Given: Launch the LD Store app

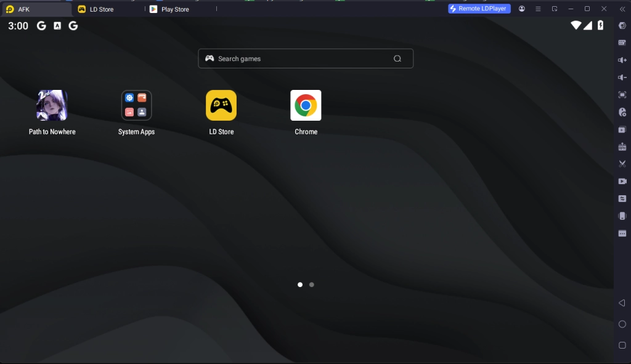Looking at the screenshot, I should (221, 105).
